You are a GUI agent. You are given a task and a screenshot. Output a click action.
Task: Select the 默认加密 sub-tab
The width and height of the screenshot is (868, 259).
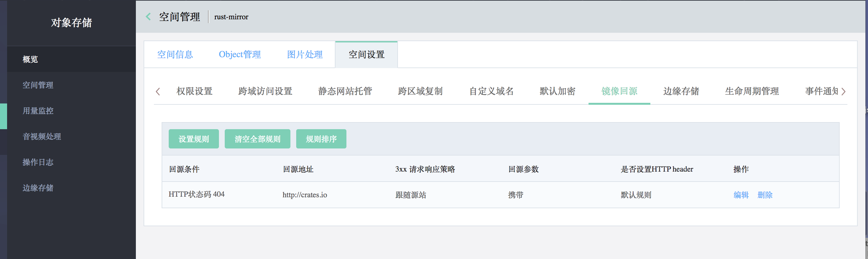pyautogui.click(x=557, y=91)
